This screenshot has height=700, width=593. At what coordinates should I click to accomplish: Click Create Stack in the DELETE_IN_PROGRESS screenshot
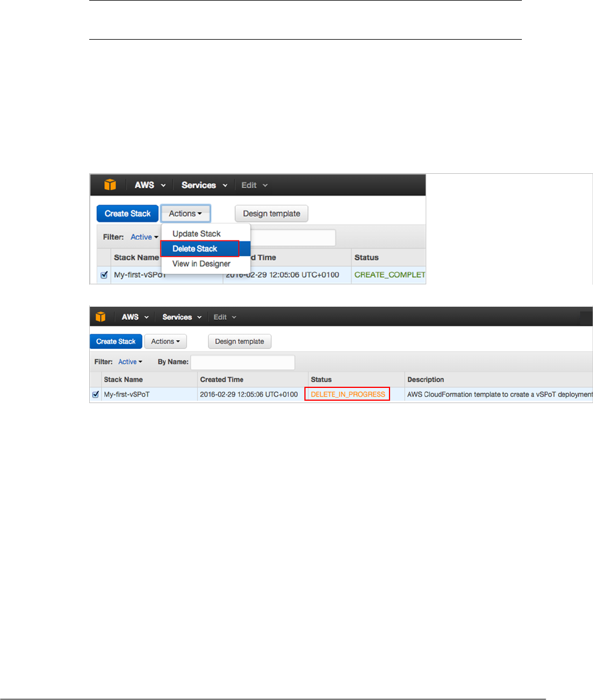click(x=115, y=341)
